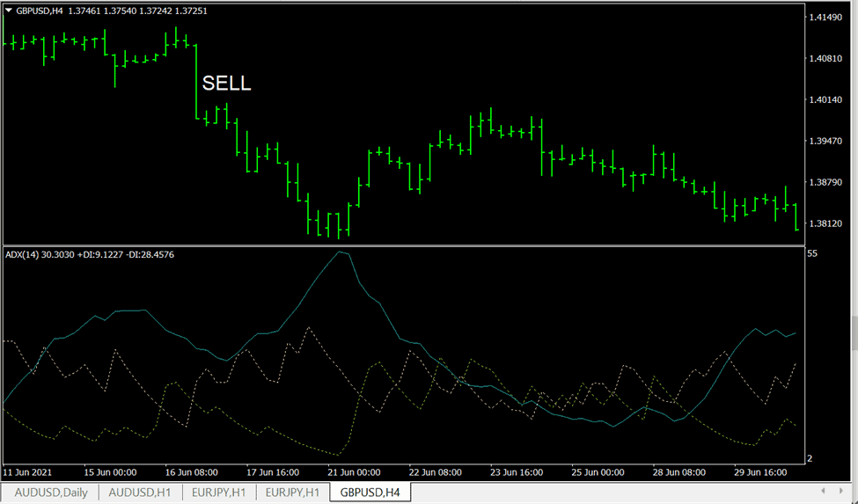The height and width of the screenshot is (504, 858).
Task: Open the AUDUSD,H1 chart tab
Action: [x=140, y=492]
